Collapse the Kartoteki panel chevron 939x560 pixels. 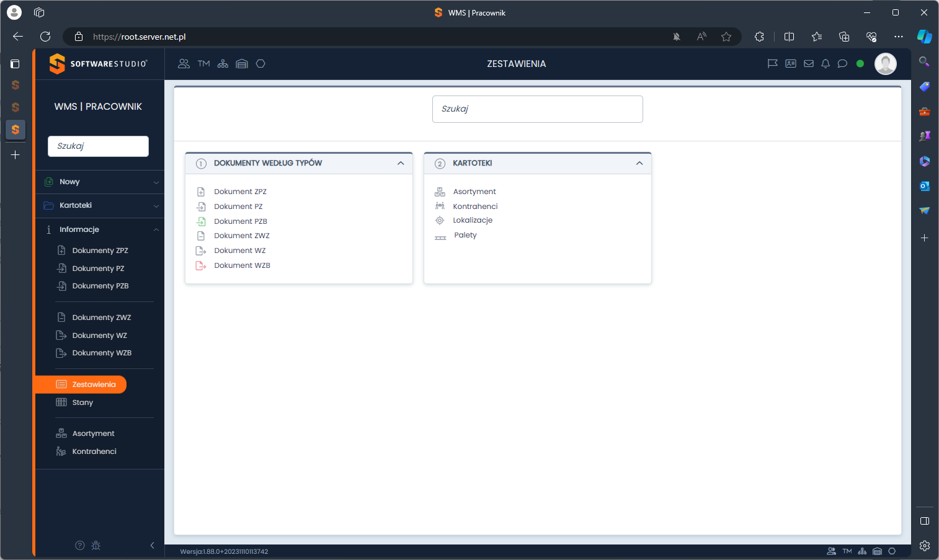tap(639, 163)
